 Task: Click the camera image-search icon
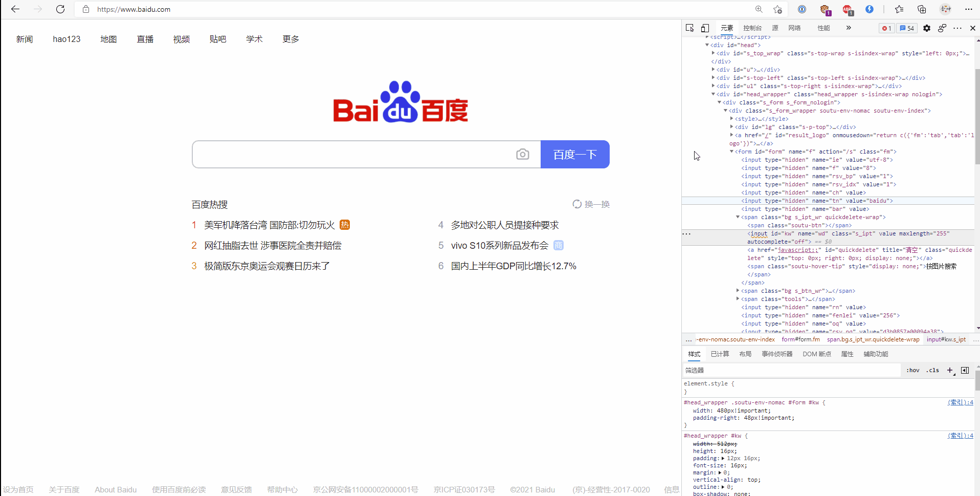(522, 154)
